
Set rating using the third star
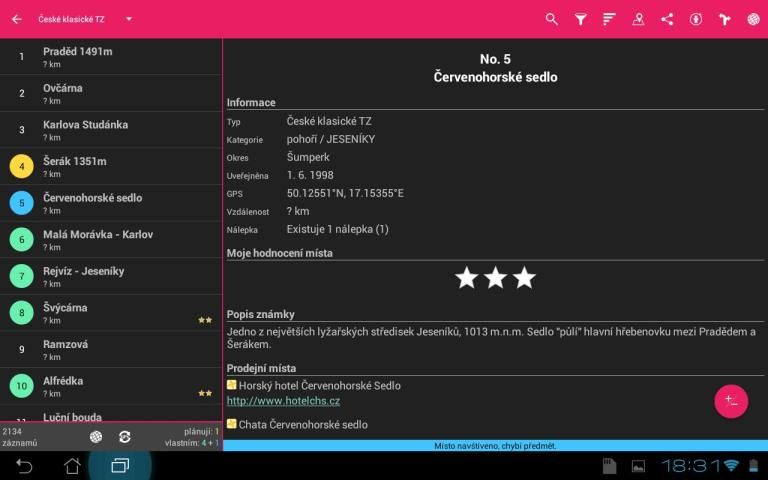pyautogui.click(x=524, y=278)
